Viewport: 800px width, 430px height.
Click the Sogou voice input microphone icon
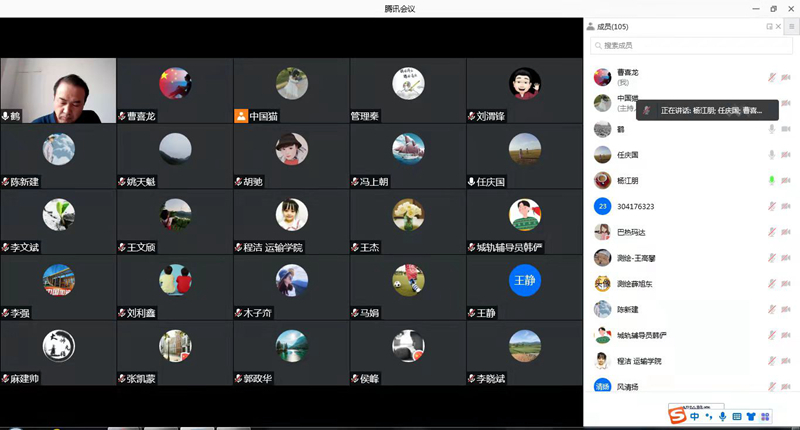tap(722, 416)
